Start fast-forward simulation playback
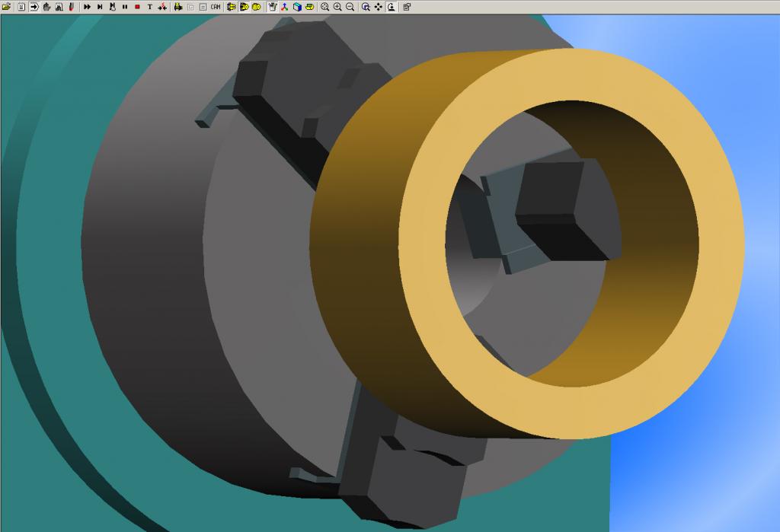This screenshot has height=532, width=780. point(87,7)
